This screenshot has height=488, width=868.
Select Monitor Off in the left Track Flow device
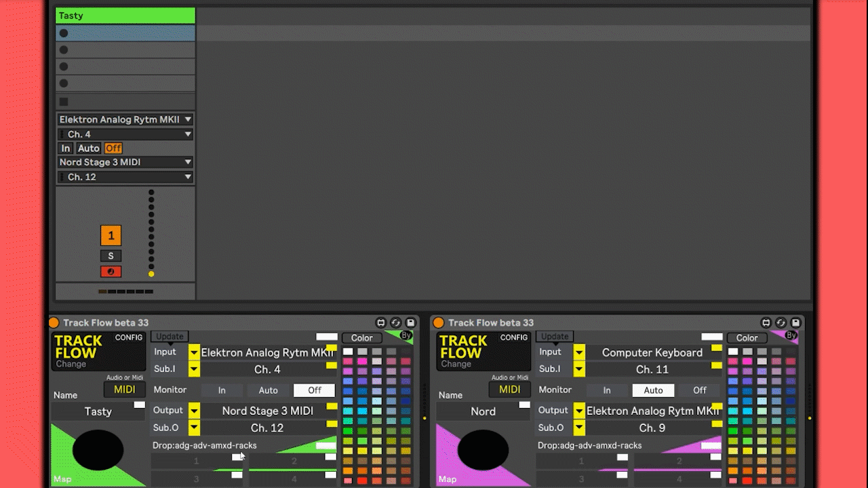[x=315, y=390]
